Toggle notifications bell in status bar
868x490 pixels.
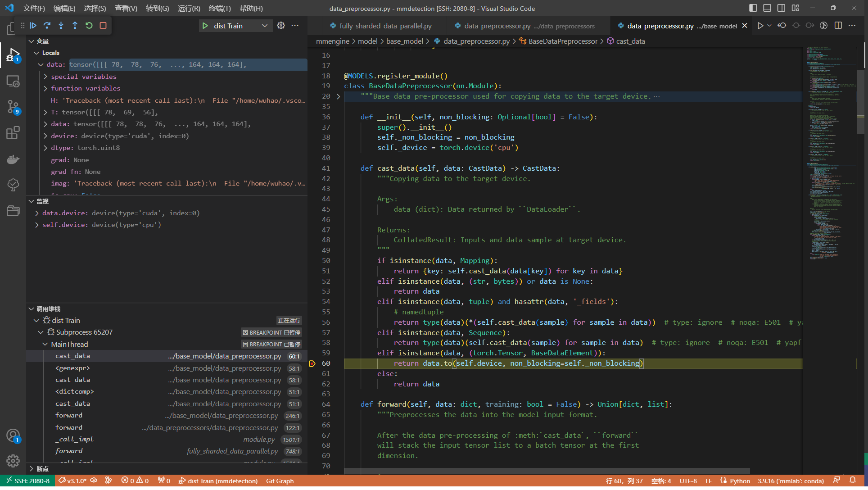point(854,481)
